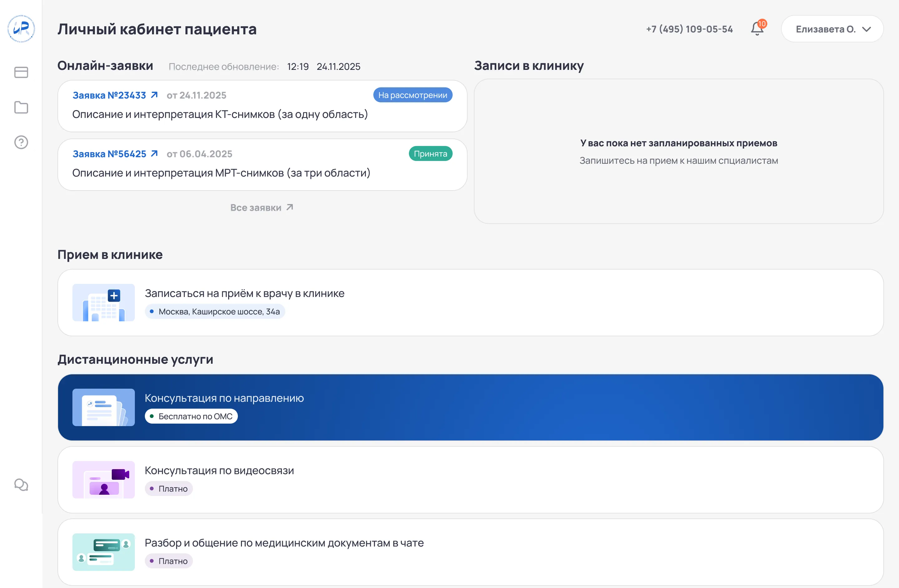Click У вас пока нет запланированных приемов message
The image size is (899, 588).
pos(678,143)
